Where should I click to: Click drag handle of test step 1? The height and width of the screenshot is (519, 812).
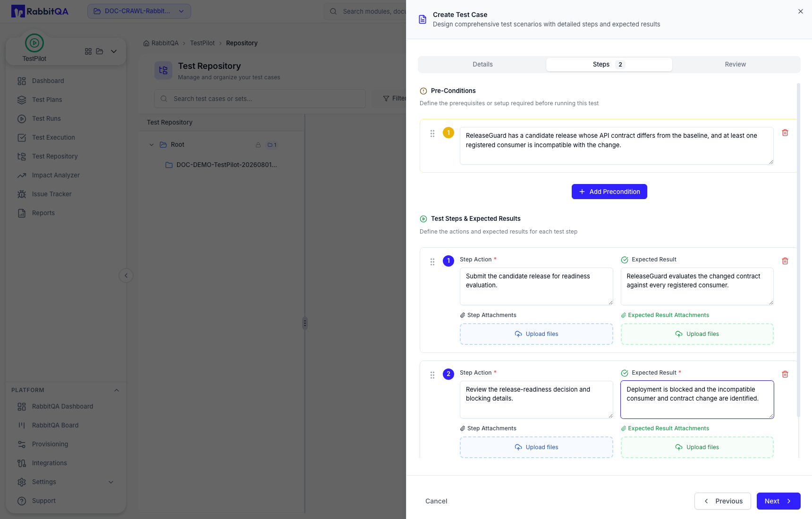[432, 262]
